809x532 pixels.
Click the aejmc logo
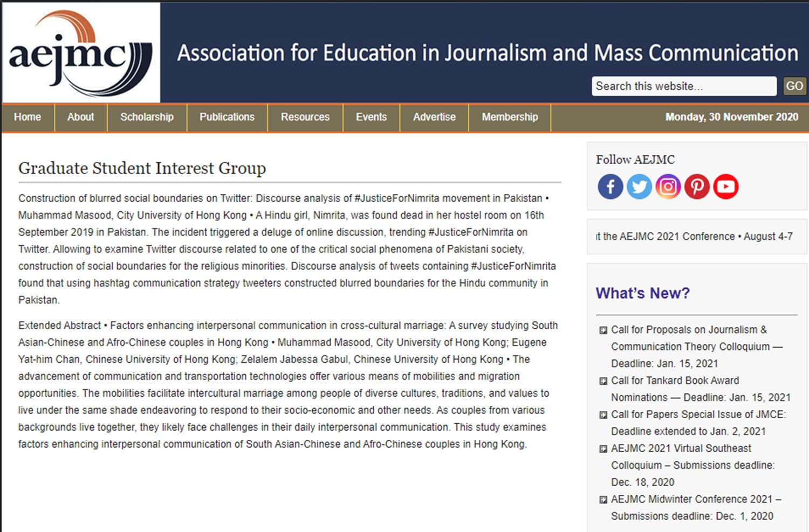tap(81, 52)
